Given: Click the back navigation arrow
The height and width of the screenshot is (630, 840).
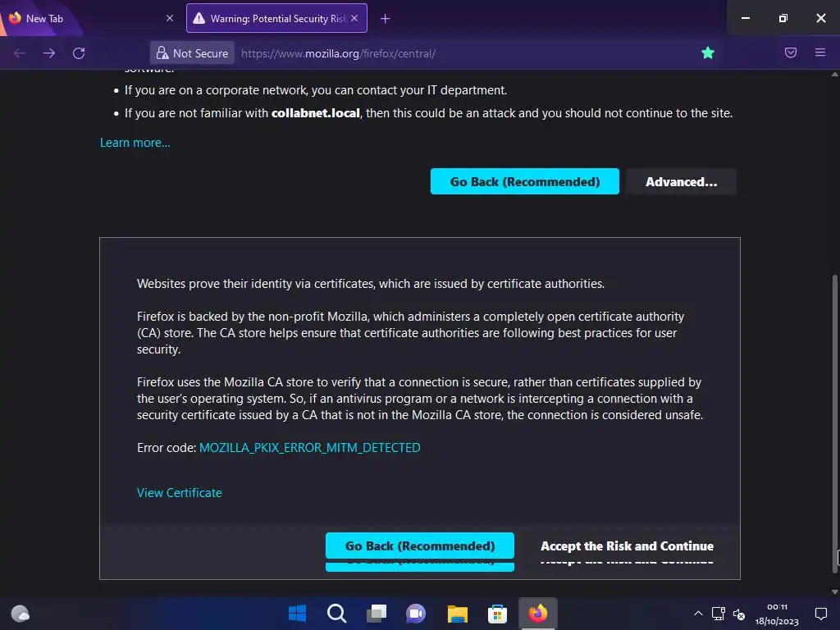Looking at the screenshot, I should pyautogui.click(x=20, y=53).
